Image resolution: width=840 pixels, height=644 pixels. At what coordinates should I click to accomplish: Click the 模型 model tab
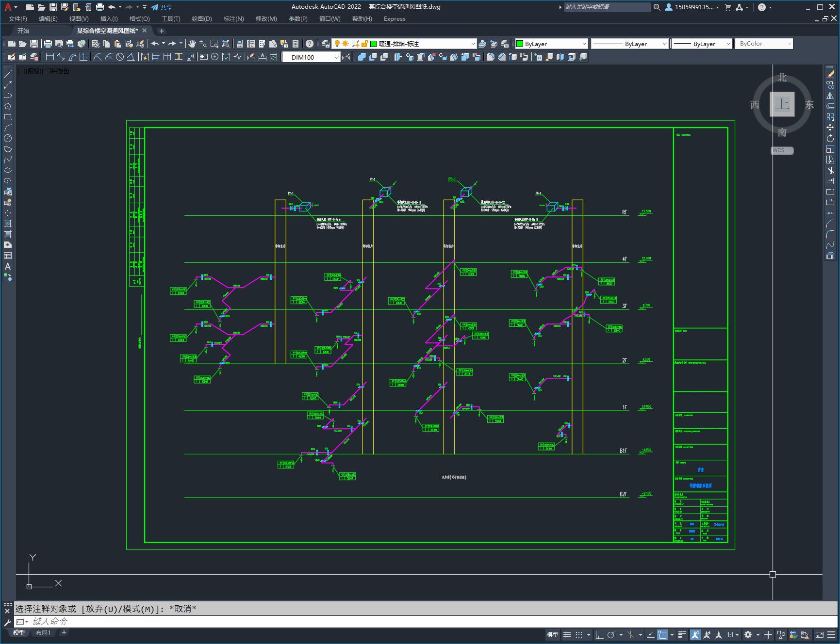click(x=19, y=632)
